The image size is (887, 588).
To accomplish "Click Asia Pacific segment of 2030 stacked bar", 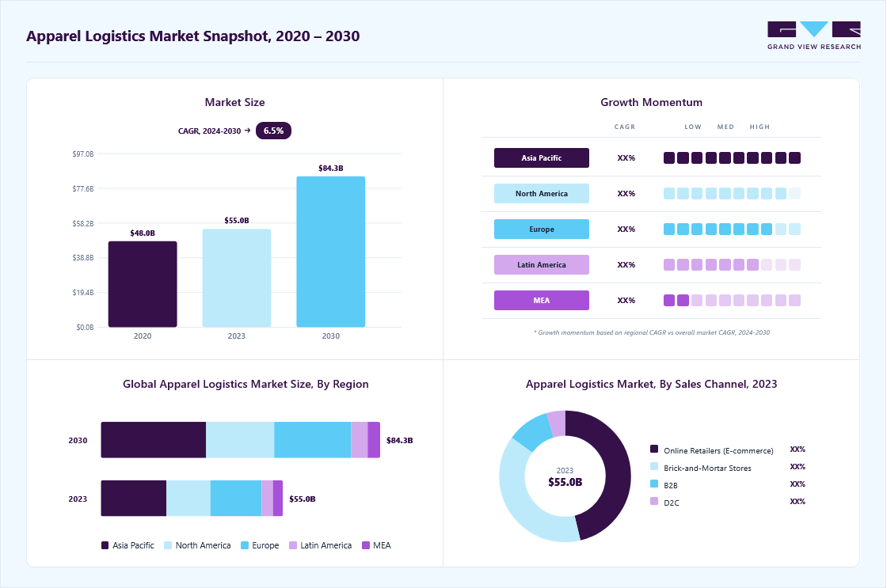I will click(x=154, y=440).
